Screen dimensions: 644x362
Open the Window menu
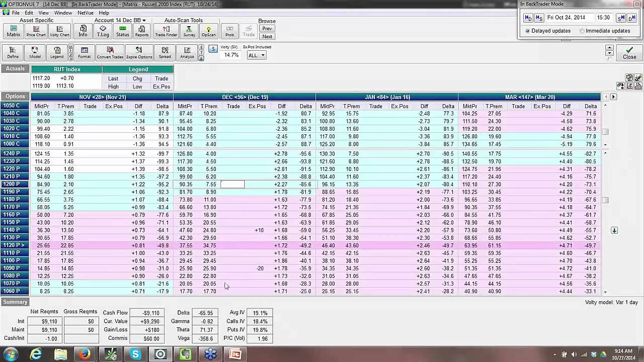click(63, 13)
